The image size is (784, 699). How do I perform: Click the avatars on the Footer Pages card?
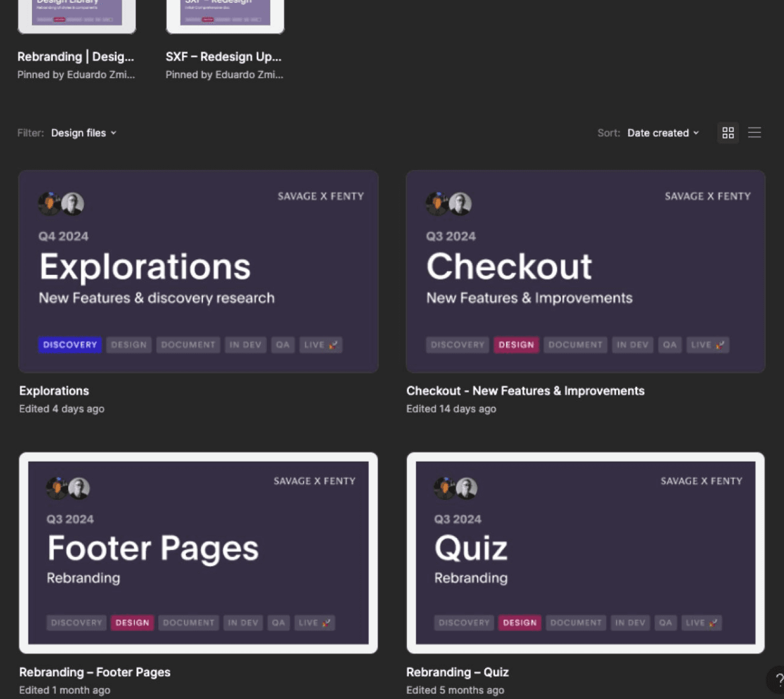[68, 488]
